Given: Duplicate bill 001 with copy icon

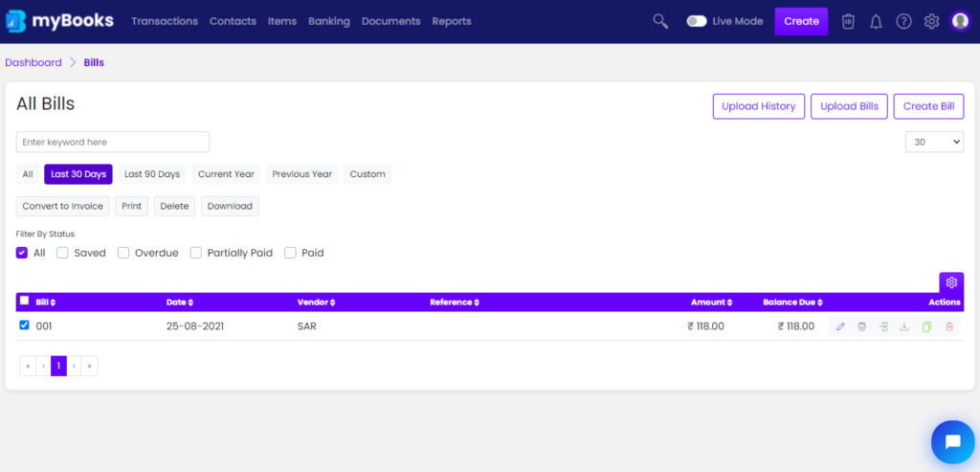Looking at the screenshot, I should pos(926,326).
